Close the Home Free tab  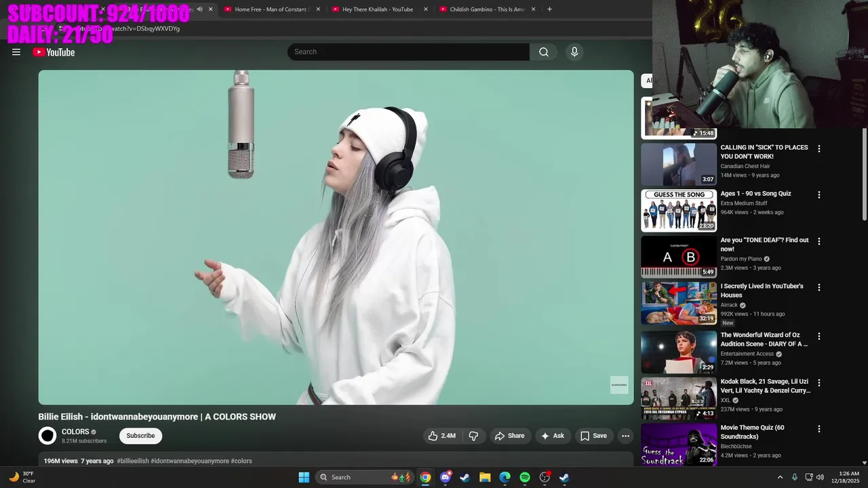pyautogui.click(x=318, y=9)
